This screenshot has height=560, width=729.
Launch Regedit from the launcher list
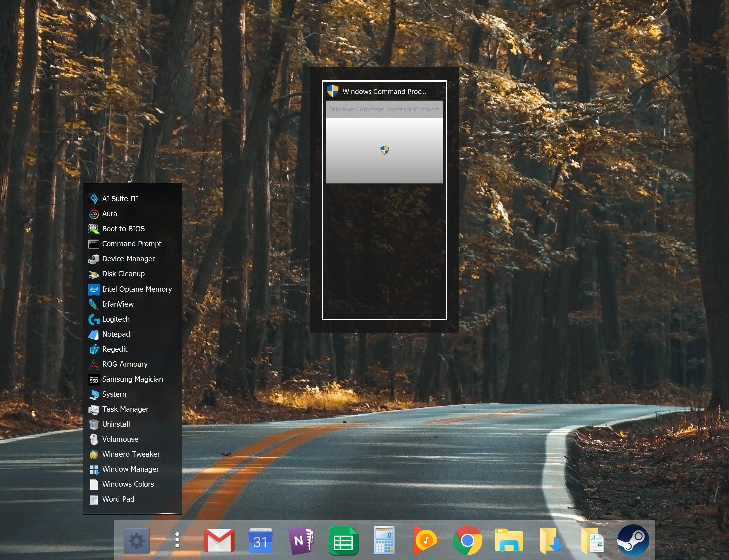click(x=114, y=349)
